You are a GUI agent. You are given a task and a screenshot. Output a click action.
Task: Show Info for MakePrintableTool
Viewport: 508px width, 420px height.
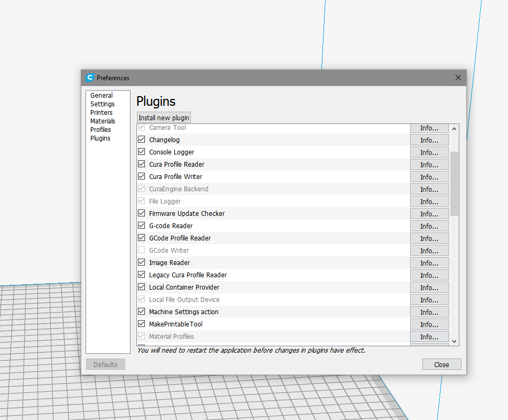429,325
